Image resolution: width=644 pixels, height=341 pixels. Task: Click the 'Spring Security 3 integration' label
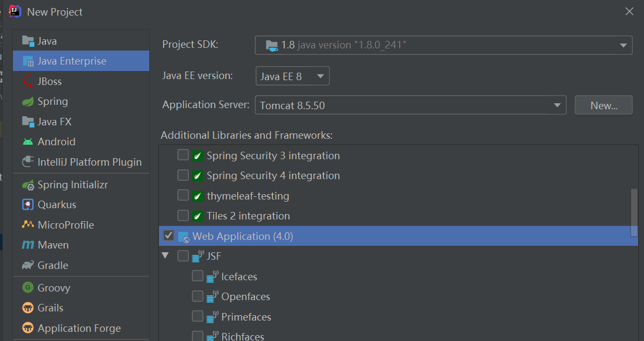coord(273,155)
